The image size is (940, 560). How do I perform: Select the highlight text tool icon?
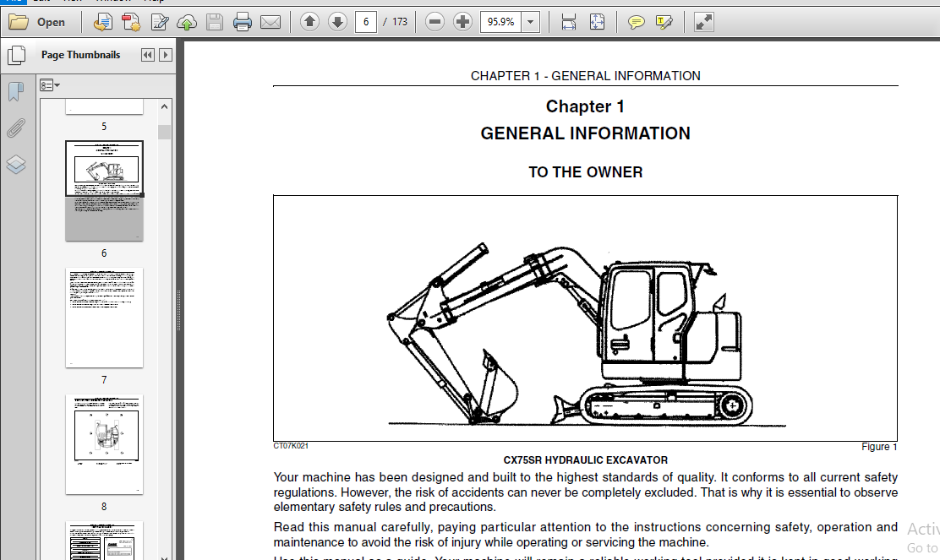coord(664,22)
